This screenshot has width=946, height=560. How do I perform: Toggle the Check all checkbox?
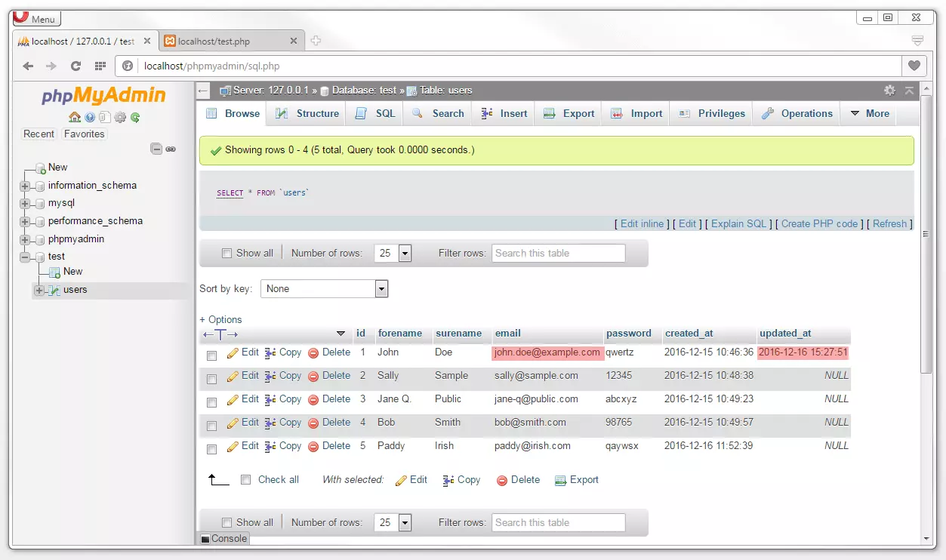coord(245,480)
